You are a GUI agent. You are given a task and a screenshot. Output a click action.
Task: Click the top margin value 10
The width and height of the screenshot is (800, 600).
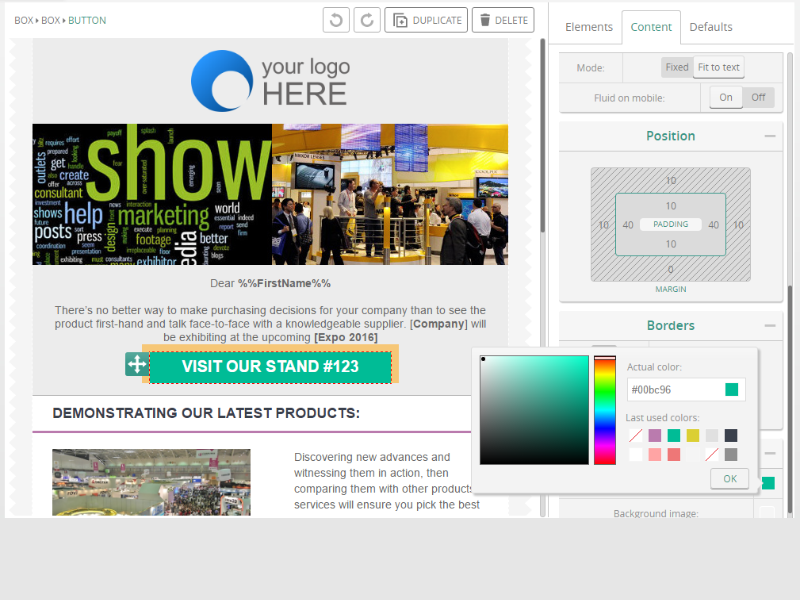point(671,181)
